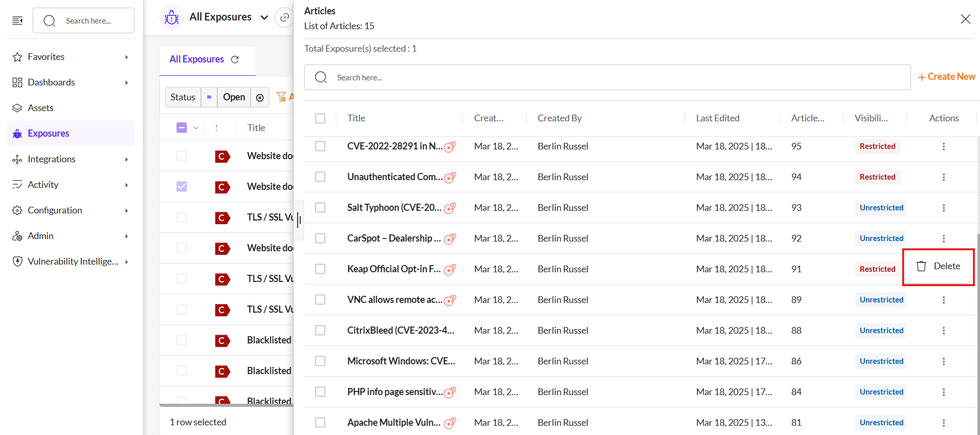The image size is (980, 435).
Task: Focus the Articles search field
Action: [607, 77]
